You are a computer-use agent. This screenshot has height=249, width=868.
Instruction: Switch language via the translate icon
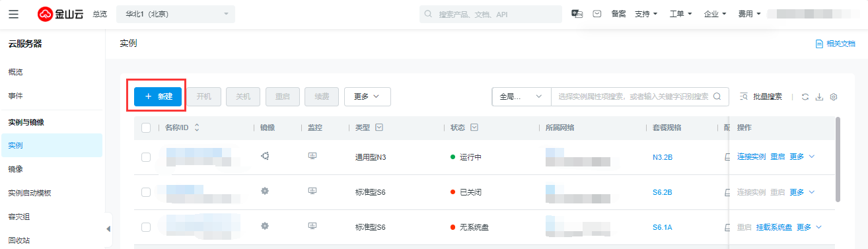tap(577, 14)
